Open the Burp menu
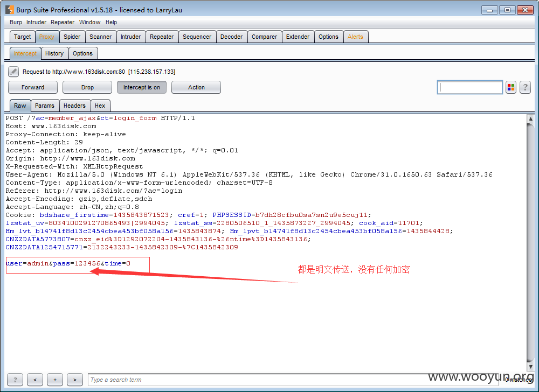 click(16, 22)
